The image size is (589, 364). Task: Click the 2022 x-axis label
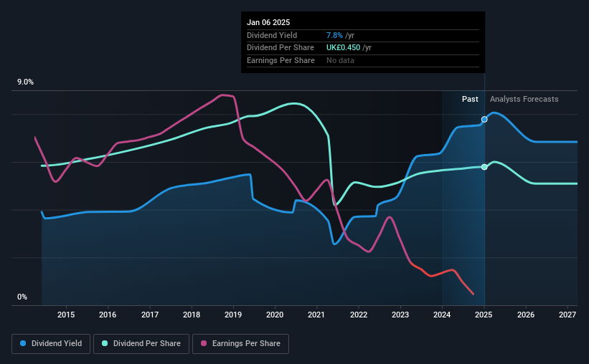coord(359,315)
